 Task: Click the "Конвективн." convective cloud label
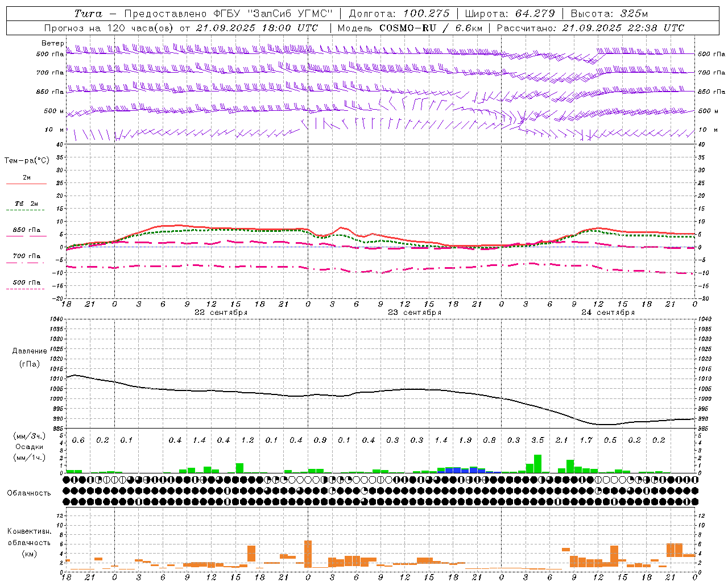[x=29, y=531]
